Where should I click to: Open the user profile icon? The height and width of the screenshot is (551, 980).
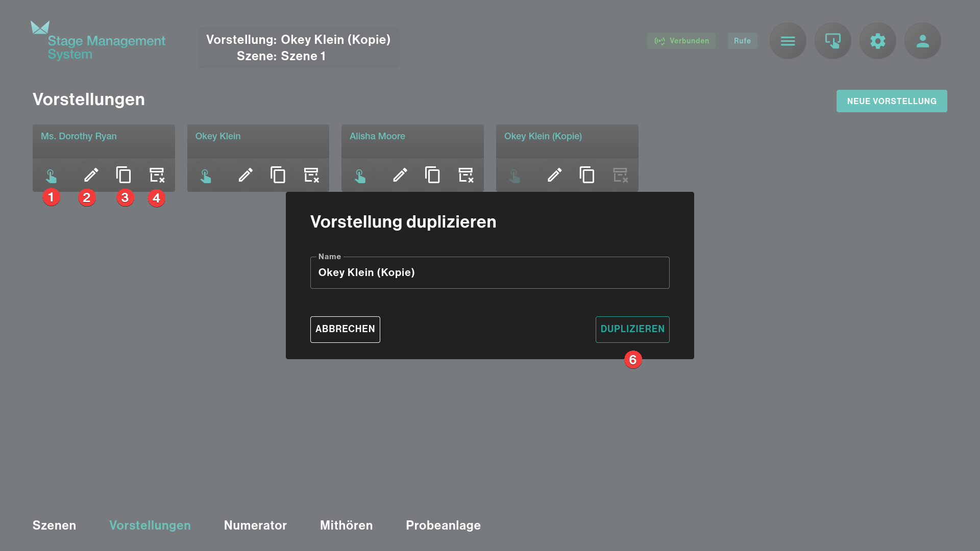[x=923, y=41]
